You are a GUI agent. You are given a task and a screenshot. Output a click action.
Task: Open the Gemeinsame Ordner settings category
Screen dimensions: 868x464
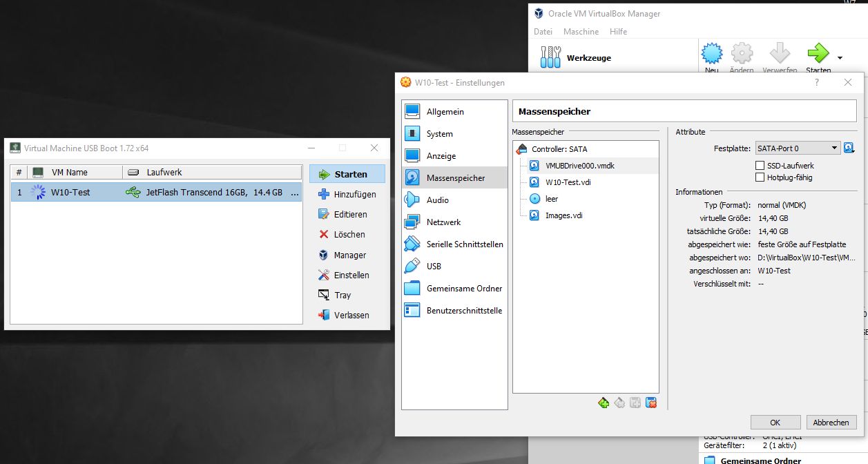[454, 288]
